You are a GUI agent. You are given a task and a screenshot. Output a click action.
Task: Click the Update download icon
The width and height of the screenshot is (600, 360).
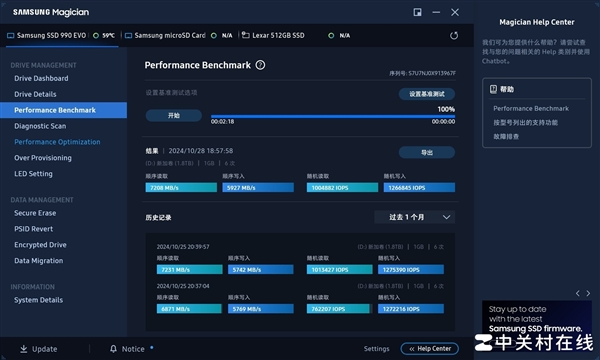pos(24,349)
